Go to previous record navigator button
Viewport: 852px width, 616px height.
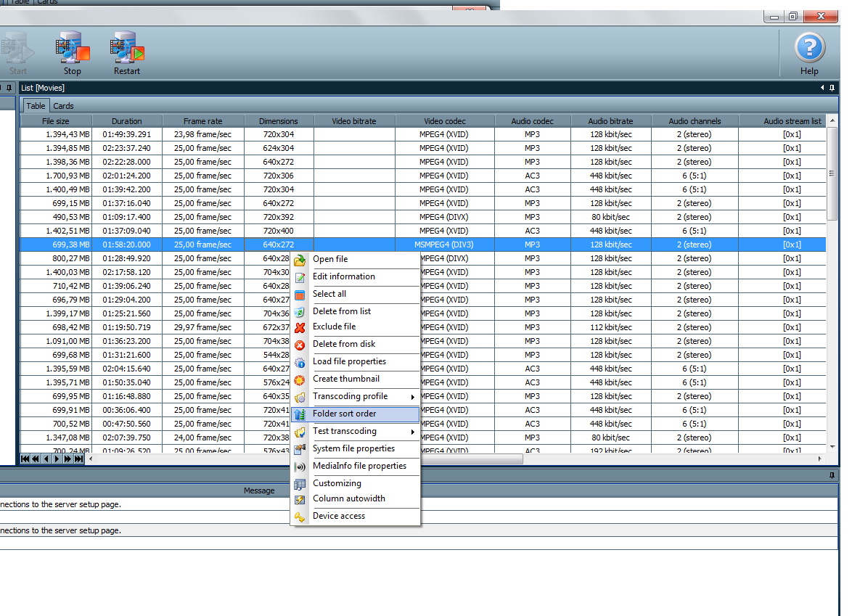click(46, 459)
